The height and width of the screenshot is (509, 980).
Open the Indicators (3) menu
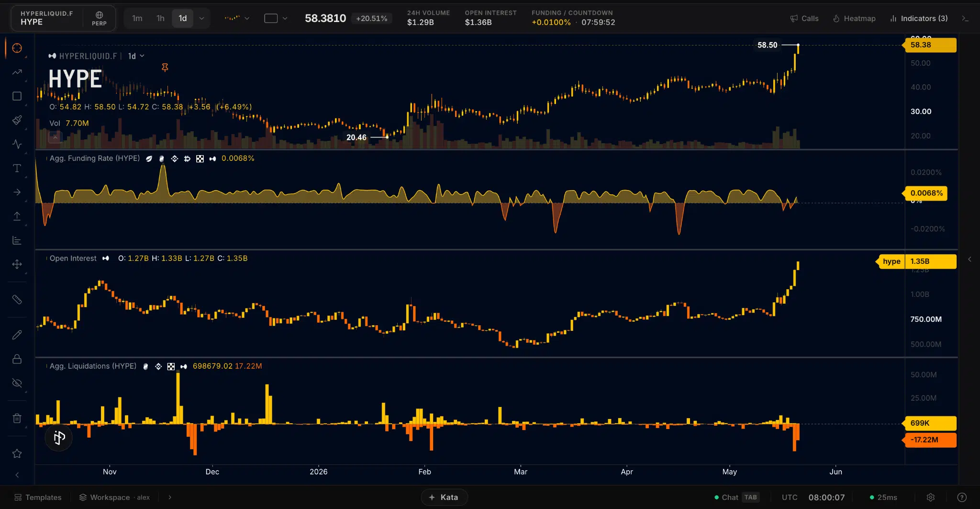[x=919, y=19]
